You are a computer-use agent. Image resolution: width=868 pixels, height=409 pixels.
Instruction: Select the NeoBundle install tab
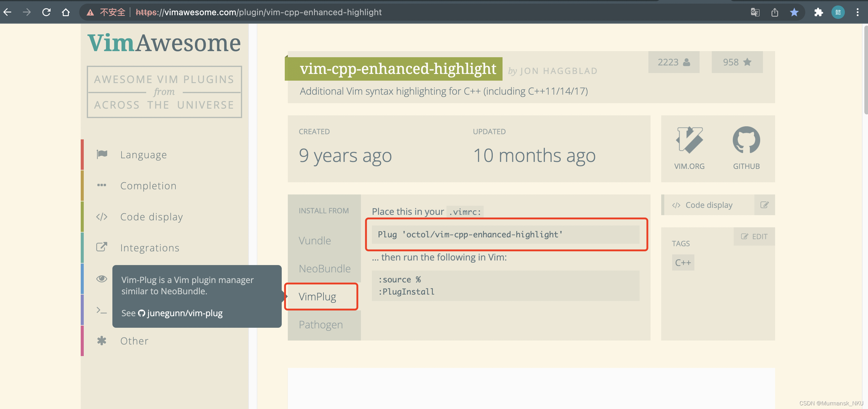324,268
